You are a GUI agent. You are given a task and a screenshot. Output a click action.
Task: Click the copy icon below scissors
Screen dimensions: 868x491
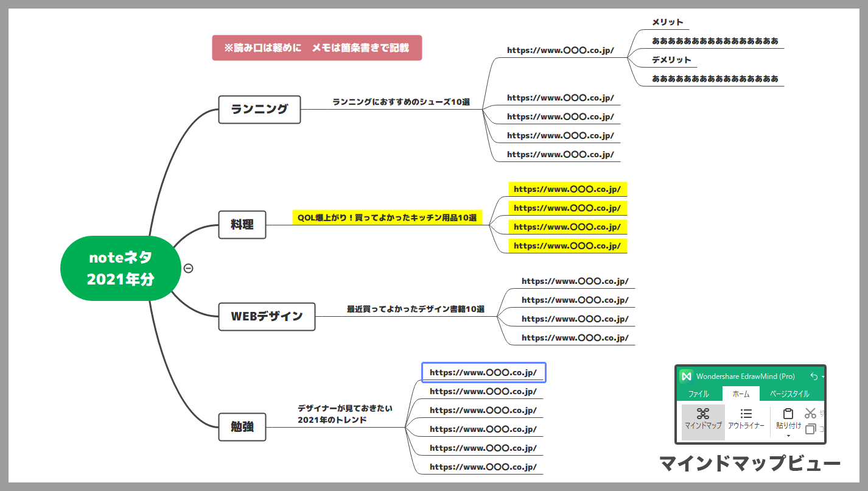click(x=810, y=429)
